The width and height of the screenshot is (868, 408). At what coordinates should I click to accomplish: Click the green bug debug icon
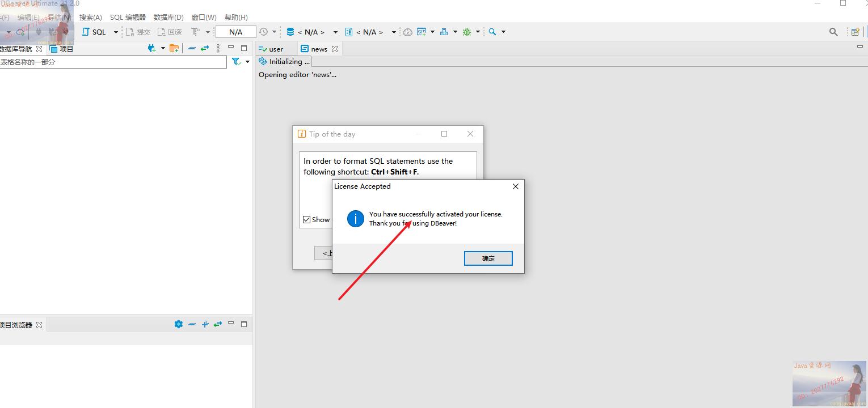click(x=467, y=32)
